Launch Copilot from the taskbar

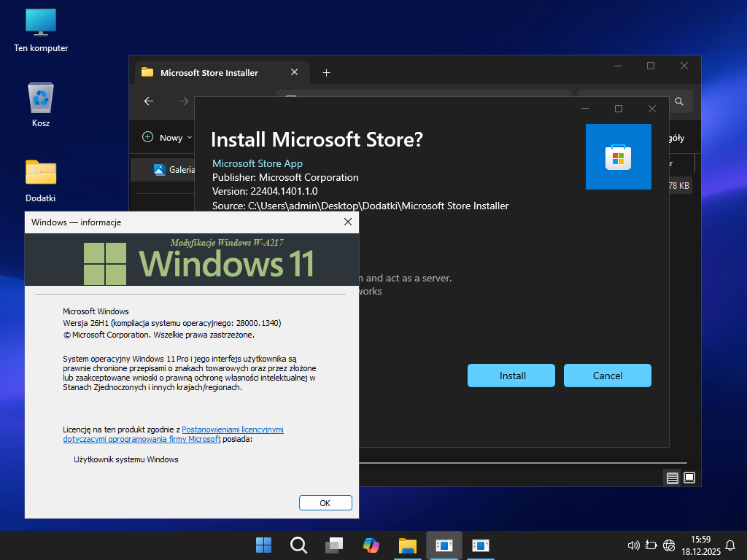coord(371,545)
